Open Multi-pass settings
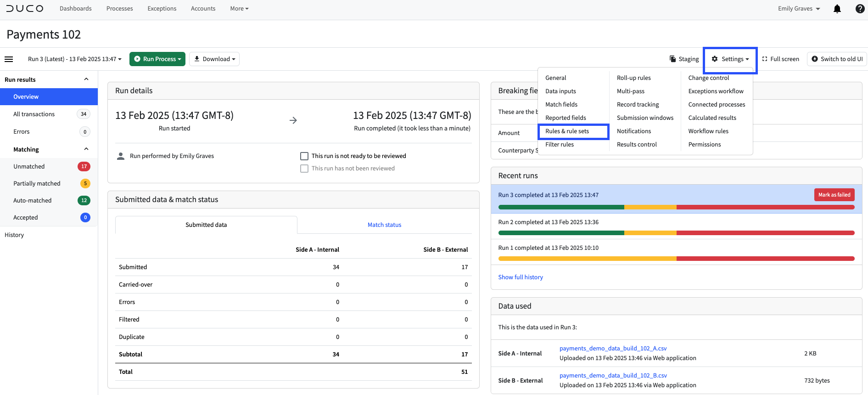 (631, 91)
